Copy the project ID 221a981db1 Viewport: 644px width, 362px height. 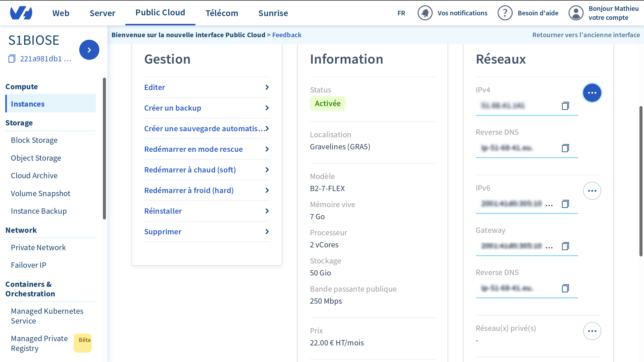click(x=12, y=59)
